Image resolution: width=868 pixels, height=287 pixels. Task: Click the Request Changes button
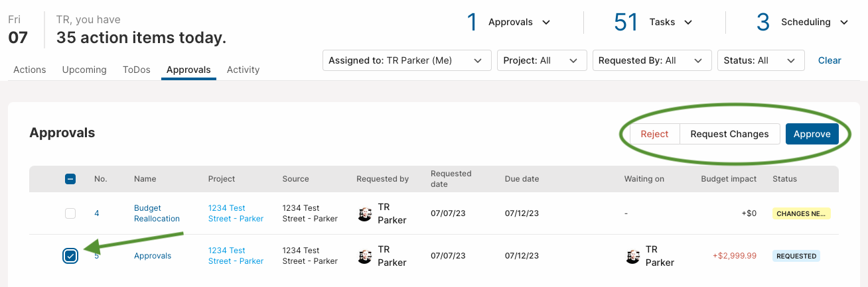tap(730, 134)
